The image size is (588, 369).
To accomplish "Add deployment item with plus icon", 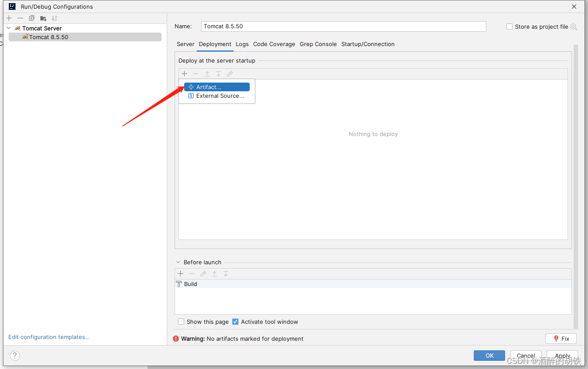I will coord(184,74).
